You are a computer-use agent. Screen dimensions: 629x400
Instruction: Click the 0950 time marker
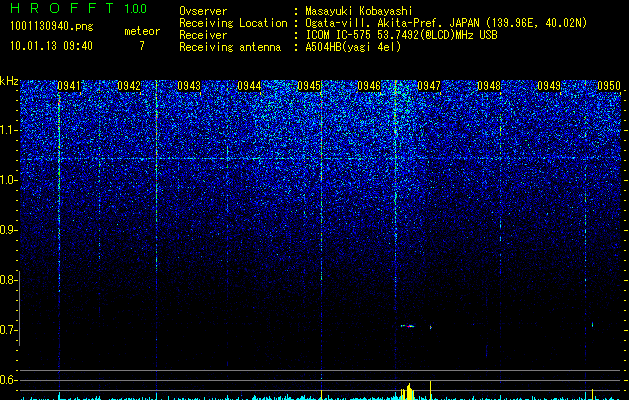point(609,86)
